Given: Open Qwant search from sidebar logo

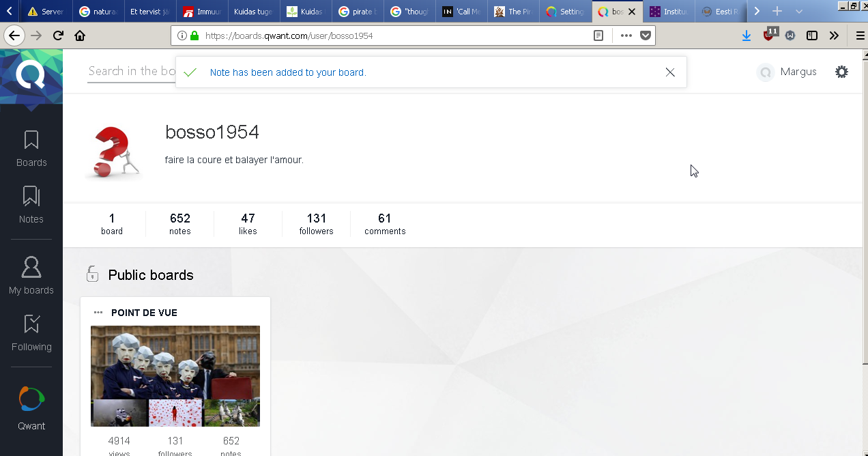Looking at the screenshot, I should (31, 408).
